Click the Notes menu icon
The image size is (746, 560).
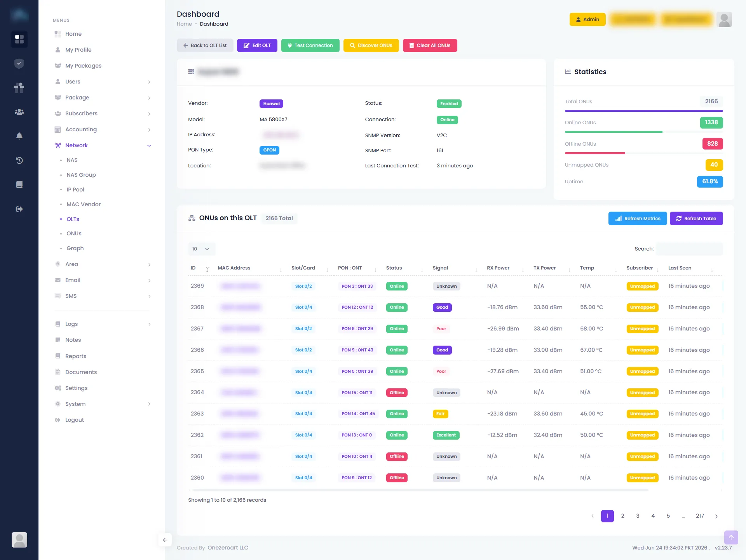pyautogui.click(x=58, y=340)
